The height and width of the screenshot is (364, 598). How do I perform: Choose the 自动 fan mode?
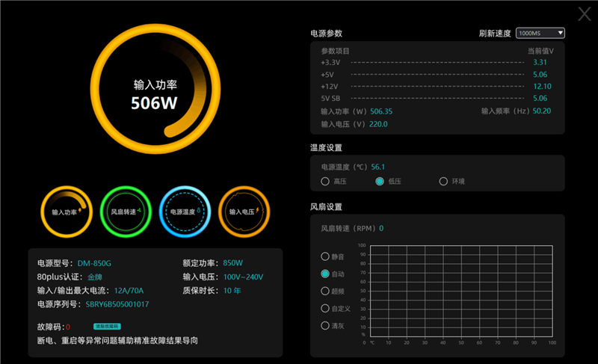click(325, 274)
